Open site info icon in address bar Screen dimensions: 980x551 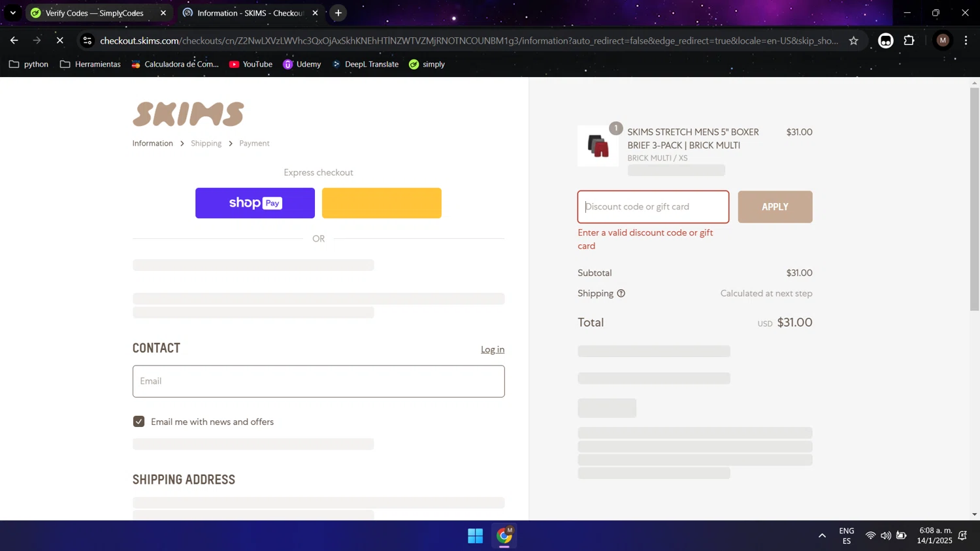[87, 40]
